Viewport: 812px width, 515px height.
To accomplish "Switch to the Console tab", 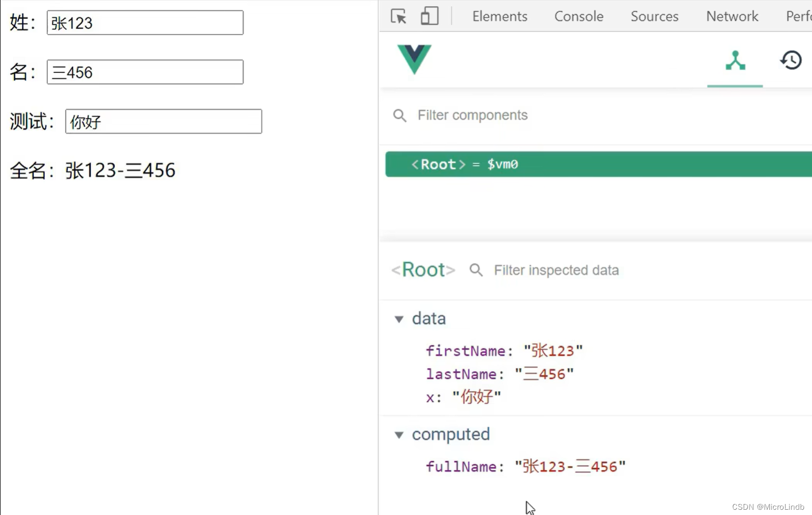I will pos(579,16).
